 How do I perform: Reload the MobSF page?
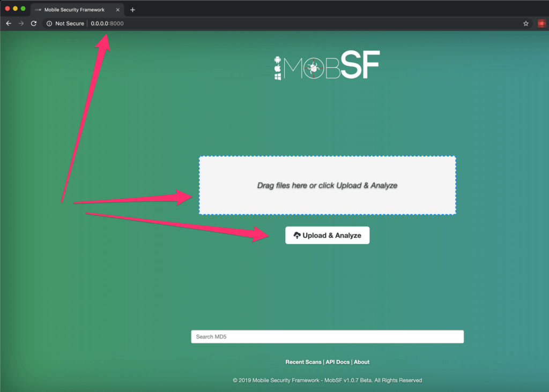[34, 24]
